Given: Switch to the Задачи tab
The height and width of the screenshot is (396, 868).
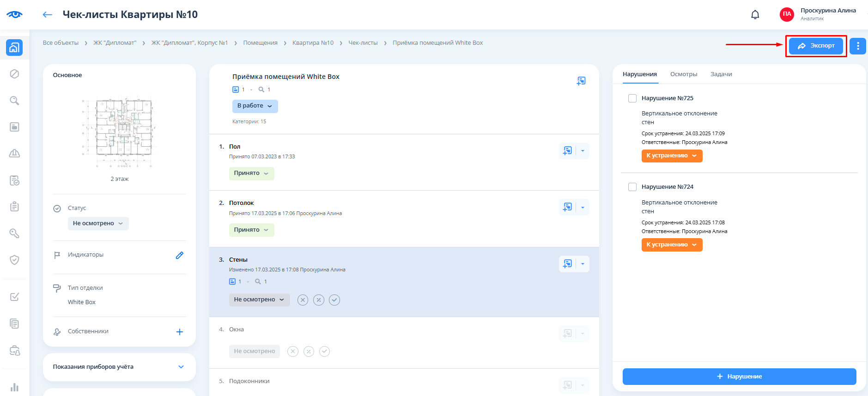Looking at the screenshot, I should (721, 74).
